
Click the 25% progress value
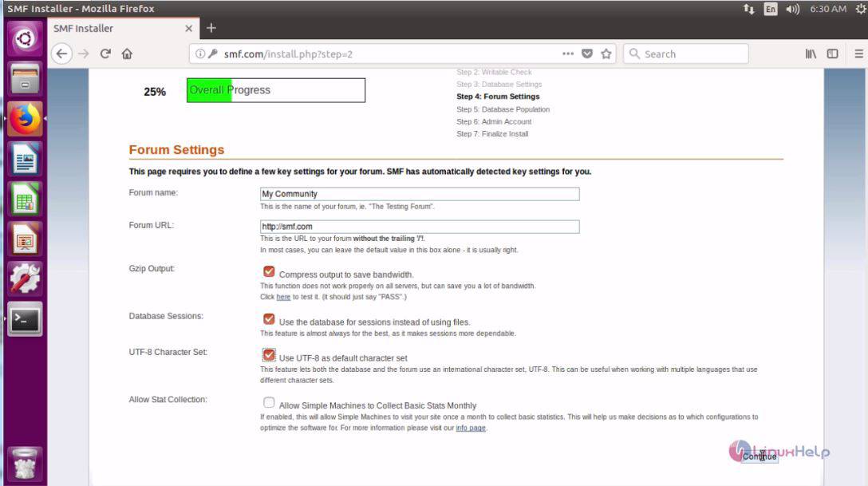(x=155, y=92)
